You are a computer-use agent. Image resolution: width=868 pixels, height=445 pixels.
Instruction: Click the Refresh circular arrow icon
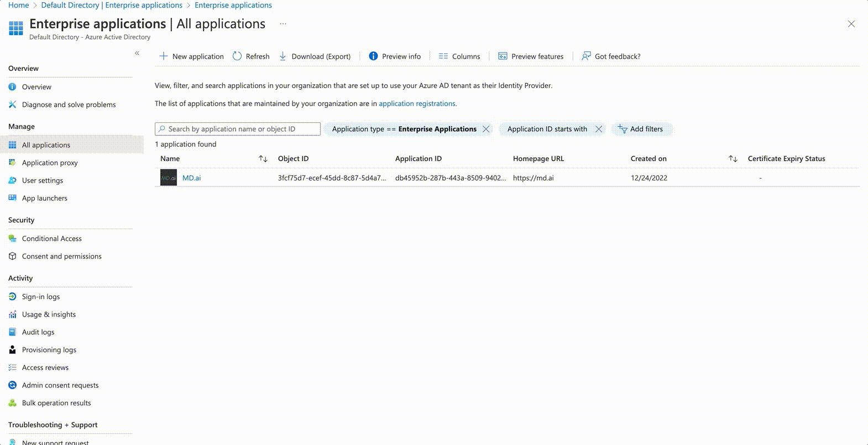(x=237, y=56)
